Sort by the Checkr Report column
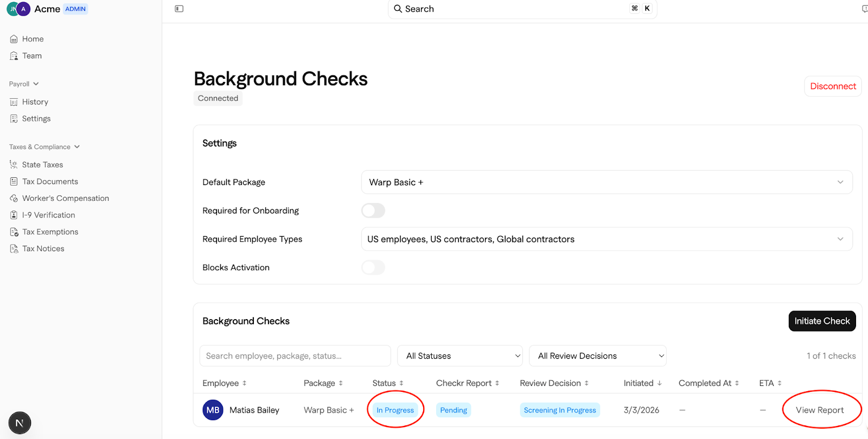 pyautogui.click(x=468, y=383)
